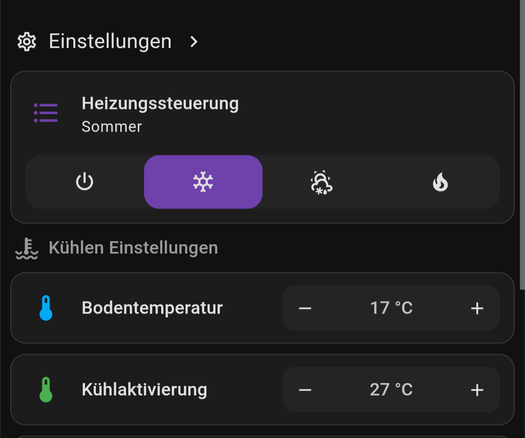Decrease Bodentemperatur with the minus button
The height and width of the screenshot is (438, 525).
[305, 308]
